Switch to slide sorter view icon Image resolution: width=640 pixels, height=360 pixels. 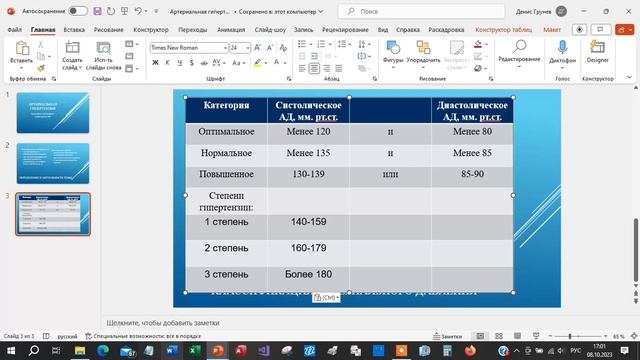coord(499,336)
